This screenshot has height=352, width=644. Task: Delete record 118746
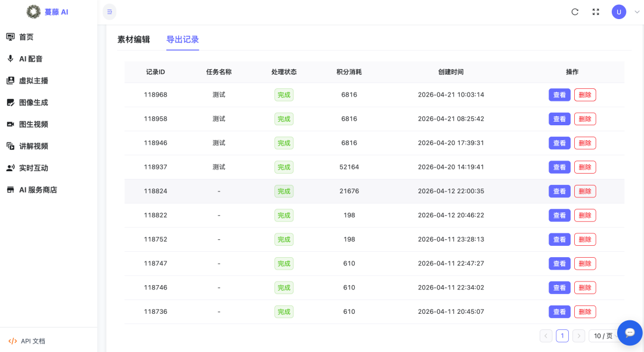pyautogui.click(x=585, y=288)
